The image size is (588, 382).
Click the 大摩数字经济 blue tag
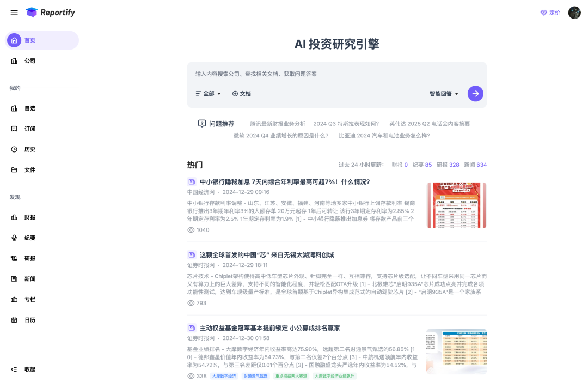(x=224, y=376)
